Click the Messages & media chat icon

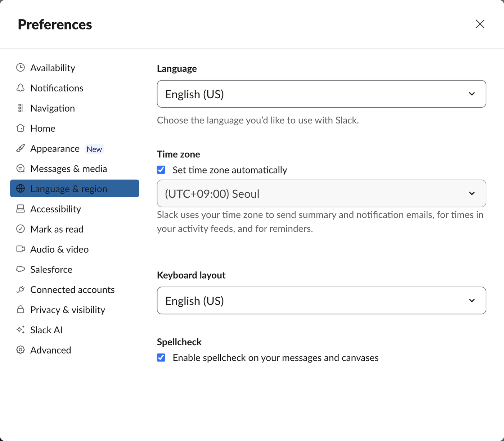21,168
